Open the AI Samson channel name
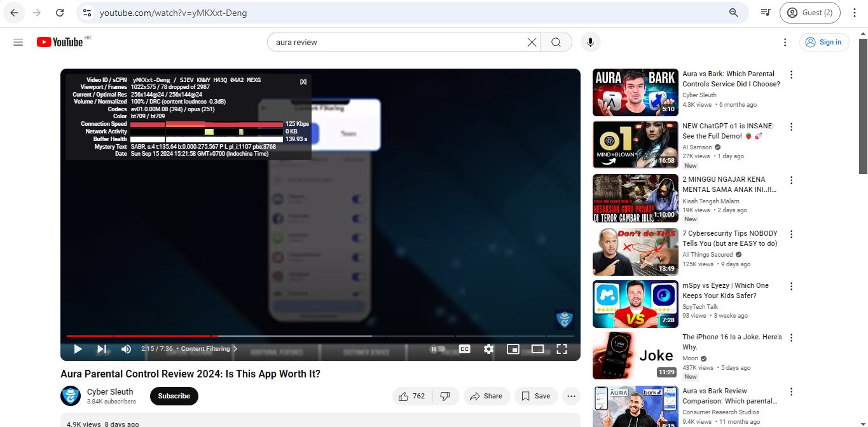This screenshot has width=868, height=427. (x=697, y=147)
